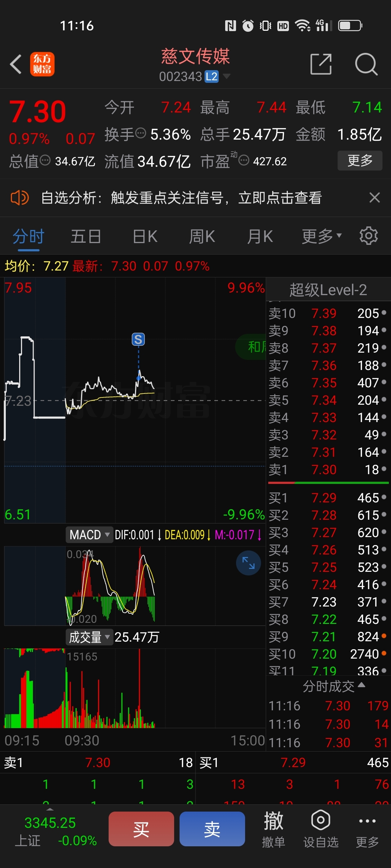Tap the partially hidden 和 green tag
This screenshot has width=391, height=868.
[x=251, y=347]
